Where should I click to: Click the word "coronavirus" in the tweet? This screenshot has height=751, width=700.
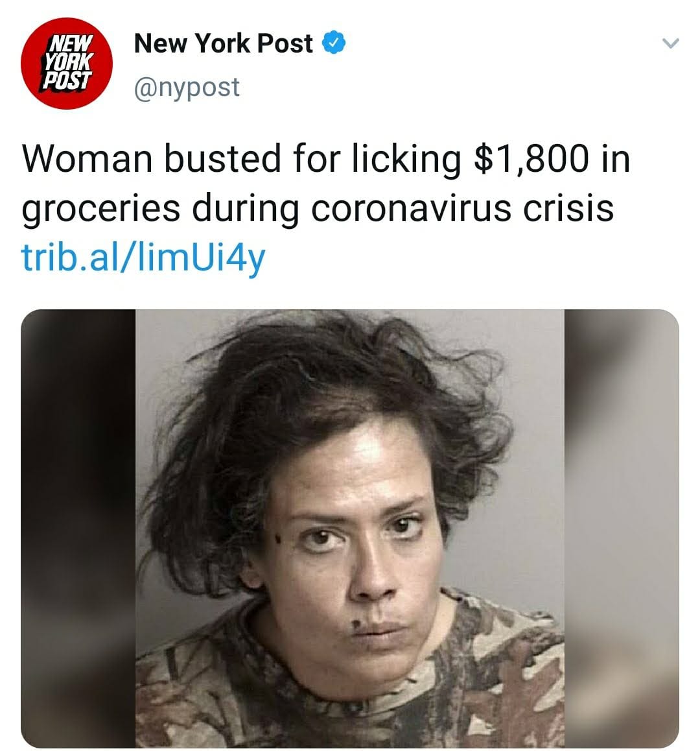point(412,209)
